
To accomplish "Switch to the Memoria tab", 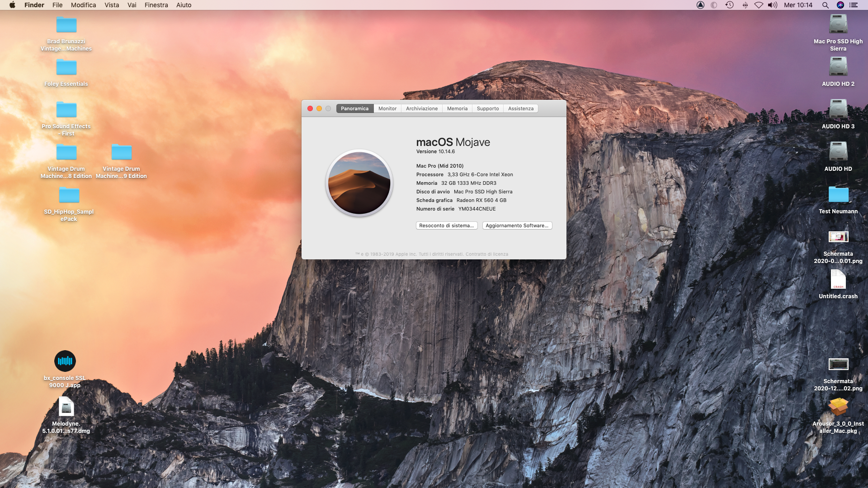I will tap(458, 108).
